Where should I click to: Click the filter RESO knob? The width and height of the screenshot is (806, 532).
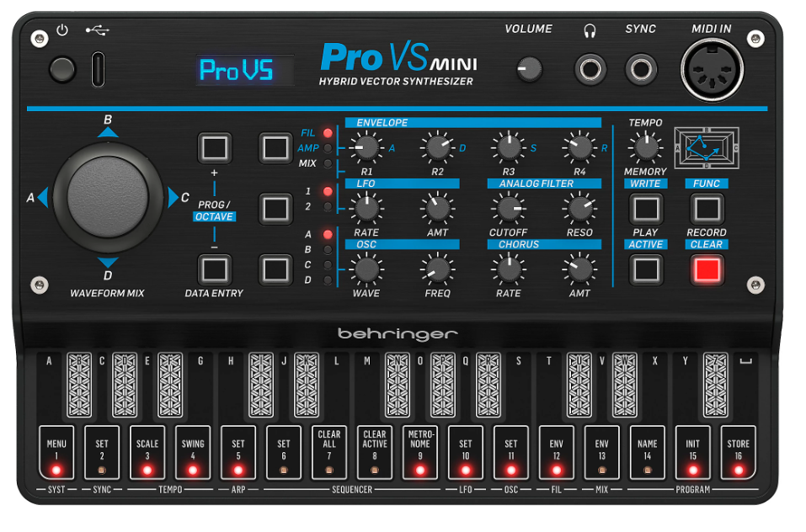point(579,208)
